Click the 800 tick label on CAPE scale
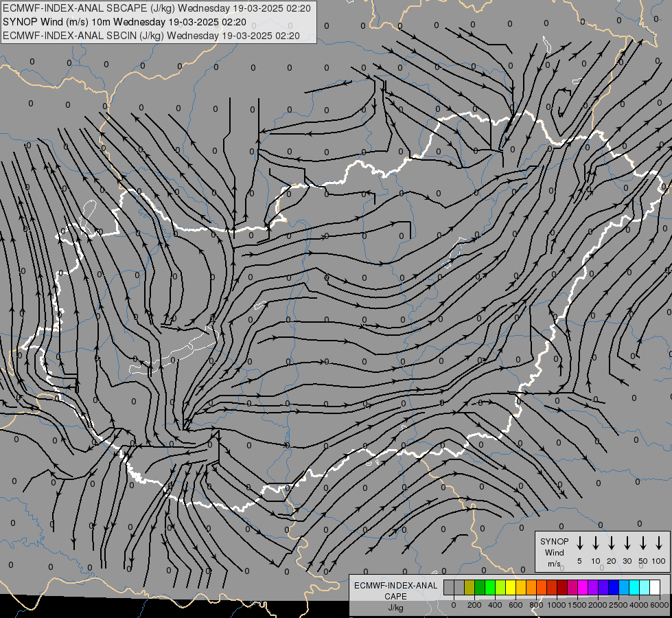The image size is (672, 618). [536, 605]
